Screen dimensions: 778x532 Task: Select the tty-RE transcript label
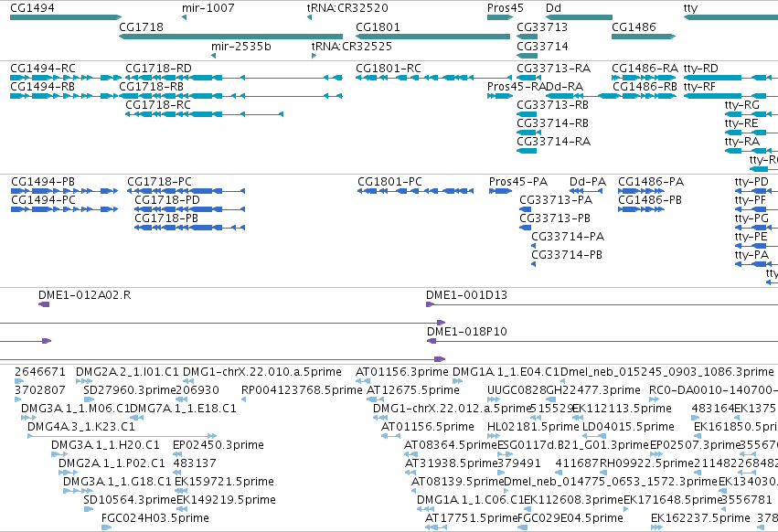pyautogui.click(x=741, y=122)
